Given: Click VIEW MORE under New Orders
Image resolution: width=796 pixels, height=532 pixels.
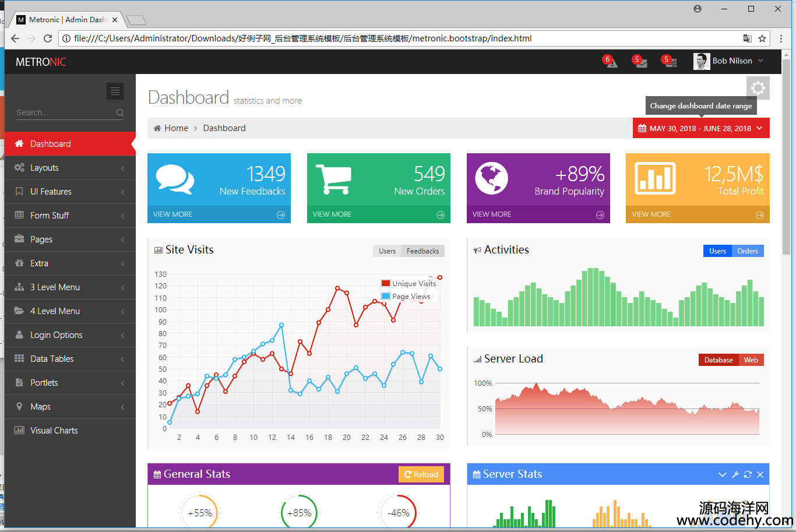Looking at the screenshot, I should pos(332,214).
